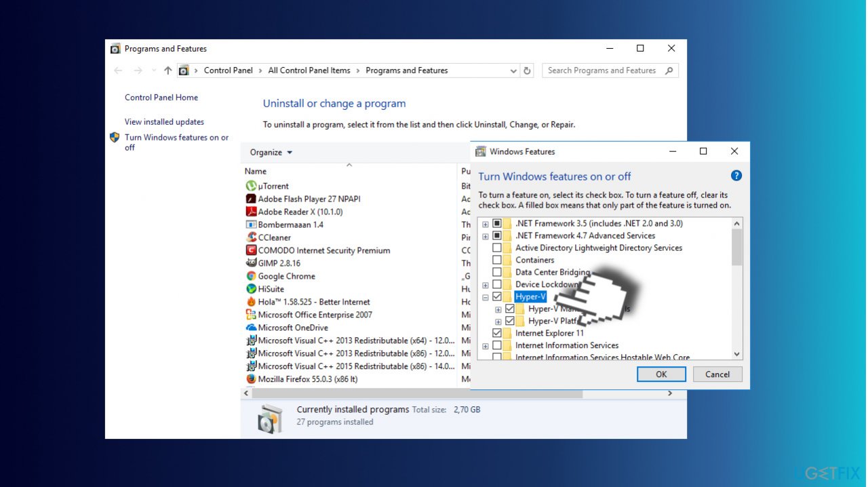Expand the .NET Framework 3.5 tree node

click(485, 223)
